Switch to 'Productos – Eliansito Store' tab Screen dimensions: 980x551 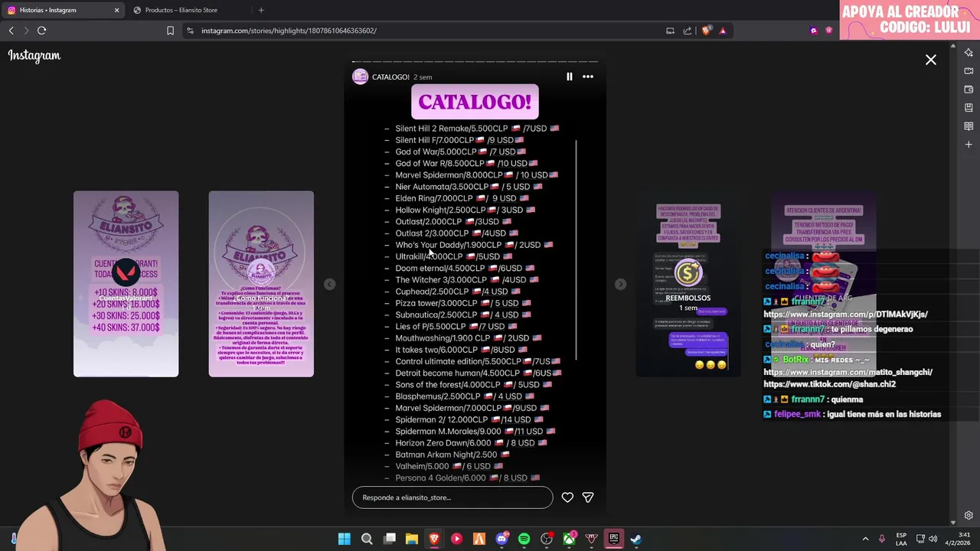181,10
